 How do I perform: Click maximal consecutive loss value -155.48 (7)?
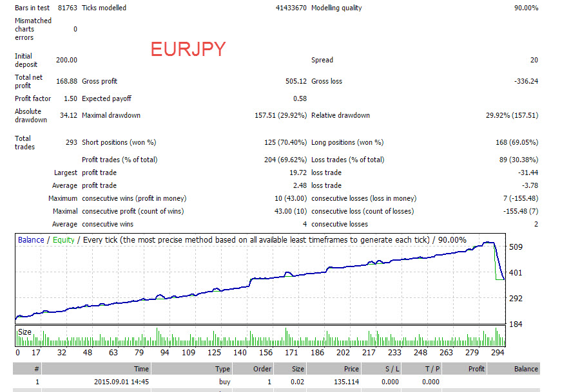click(x=521, y=211)
